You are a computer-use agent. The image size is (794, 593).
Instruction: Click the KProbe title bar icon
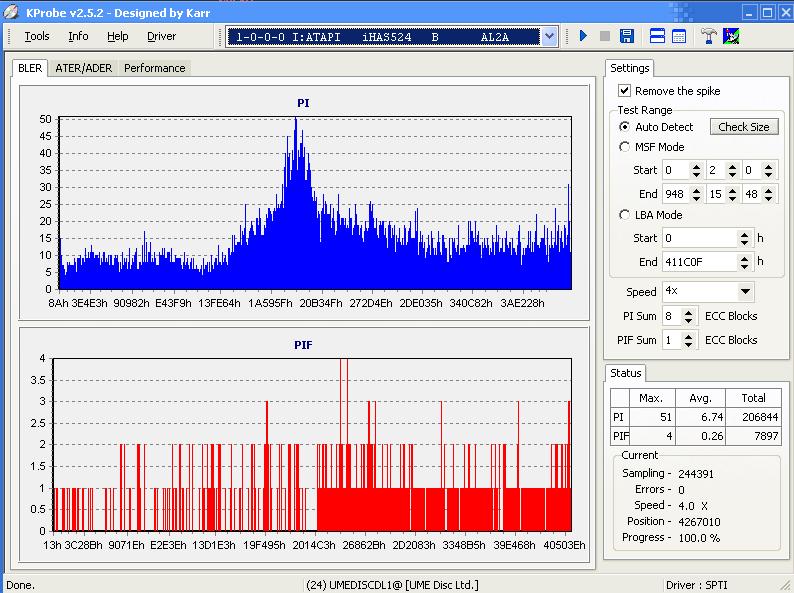pyautogui.click(x=11, y=12)
